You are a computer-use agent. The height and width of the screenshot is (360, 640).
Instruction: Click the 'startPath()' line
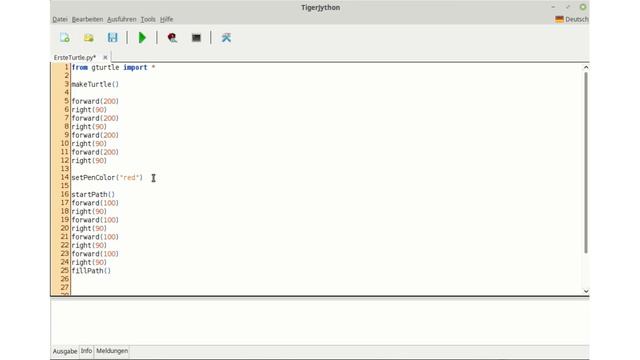coord(93,194)
